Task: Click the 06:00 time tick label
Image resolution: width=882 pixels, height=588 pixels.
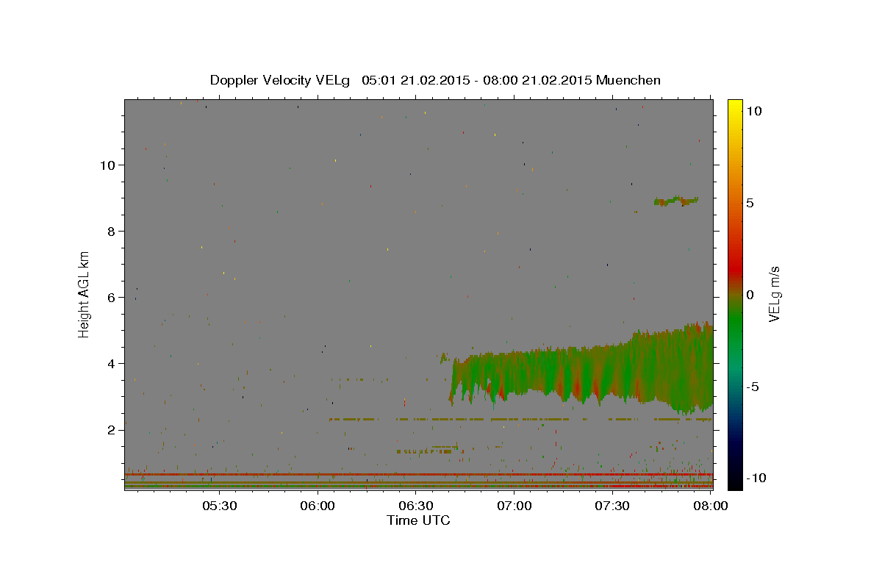Action: pos(318,506)
